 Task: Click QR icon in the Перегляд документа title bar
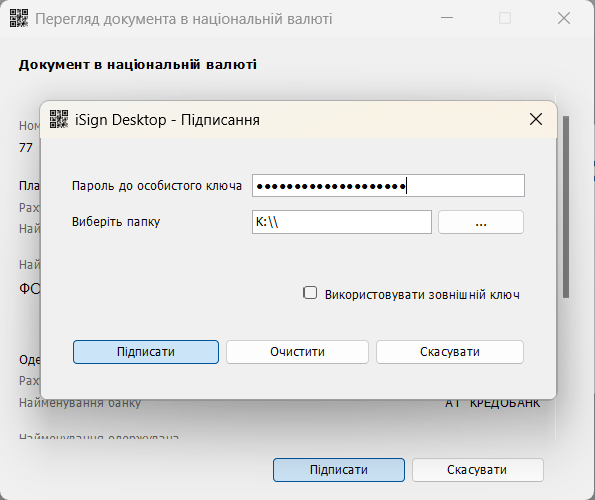19,18
